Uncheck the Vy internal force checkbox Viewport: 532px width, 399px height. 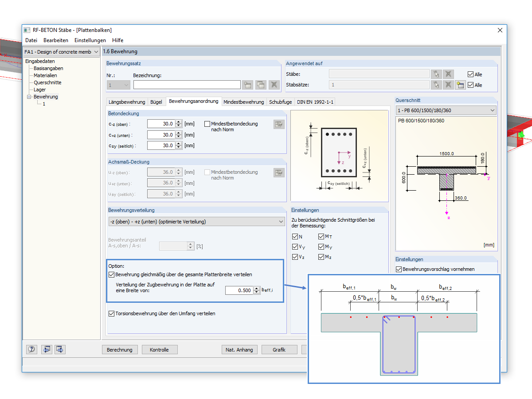pos(295,247)
